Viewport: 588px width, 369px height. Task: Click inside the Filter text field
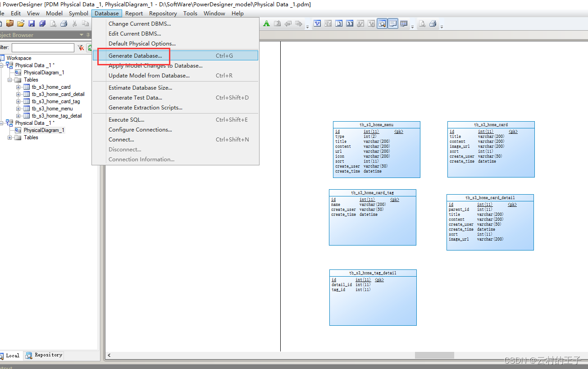pos(43,47)
